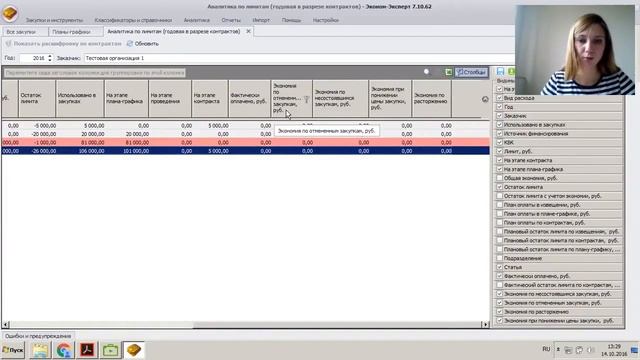Sort by На этапе плана-графика header
640x360 pixels.
[x=126, y=98]
